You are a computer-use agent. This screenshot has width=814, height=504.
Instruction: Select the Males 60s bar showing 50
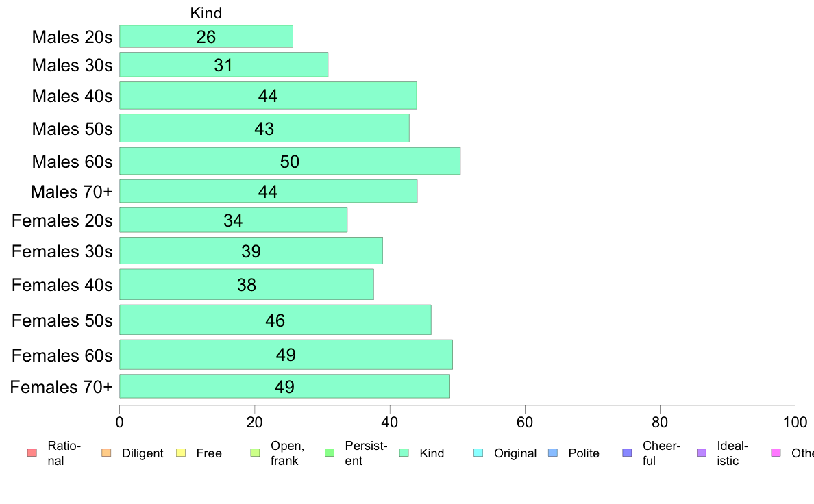click(290, 161)
